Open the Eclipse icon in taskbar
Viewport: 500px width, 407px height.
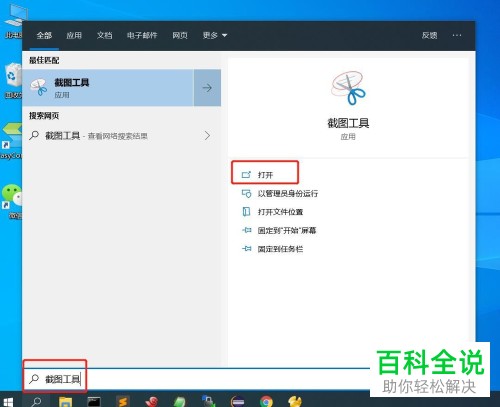coord(238,402)
